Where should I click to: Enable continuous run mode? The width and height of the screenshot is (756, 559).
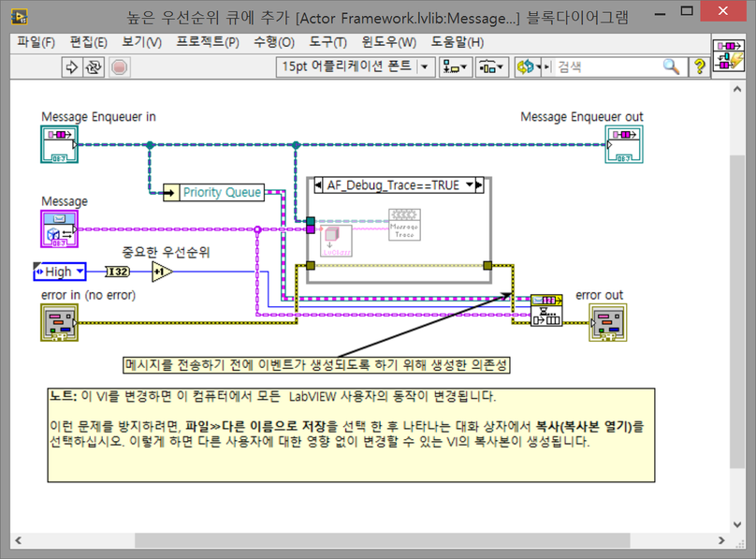click(x=94, y=66)
